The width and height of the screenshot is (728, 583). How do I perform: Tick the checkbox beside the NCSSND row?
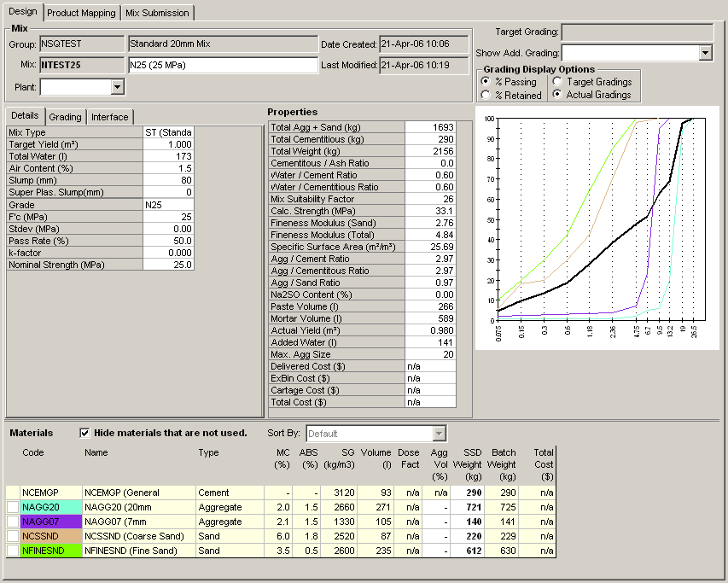[13, 537]
